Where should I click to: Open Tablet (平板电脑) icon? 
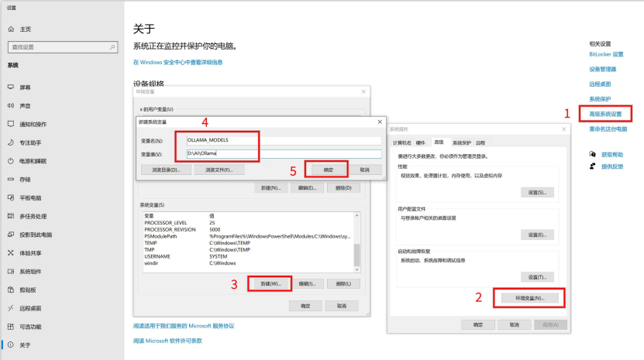click(11, 198)
